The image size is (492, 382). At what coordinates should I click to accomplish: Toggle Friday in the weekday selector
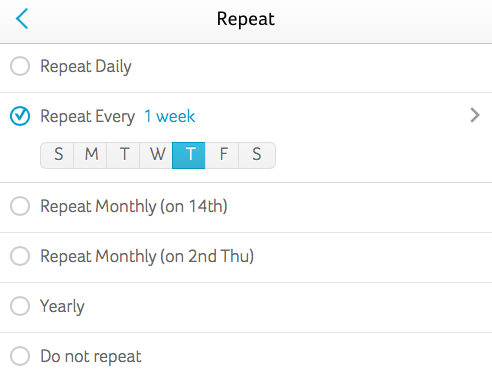[x=222, y=155]
